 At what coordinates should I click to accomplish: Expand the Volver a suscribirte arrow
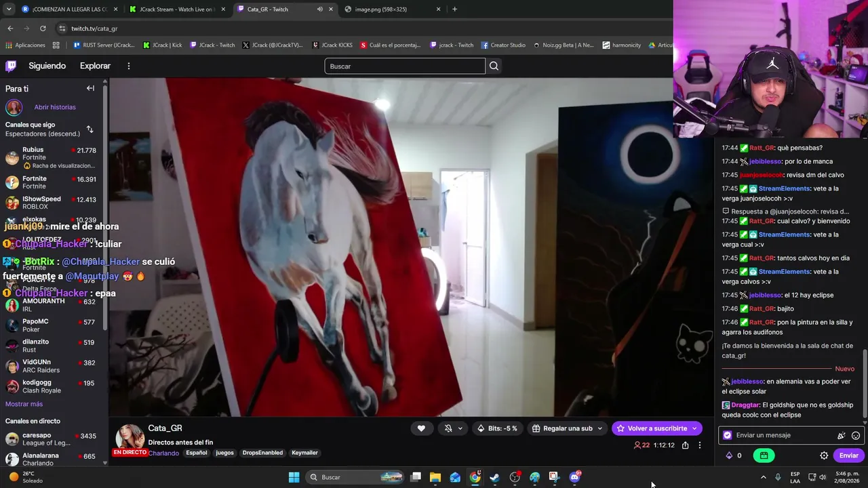coord(694,428)
